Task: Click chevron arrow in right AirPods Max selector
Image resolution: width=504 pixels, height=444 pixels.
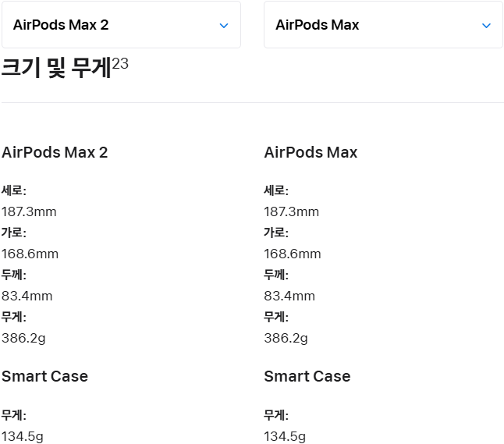Action: 486,26
